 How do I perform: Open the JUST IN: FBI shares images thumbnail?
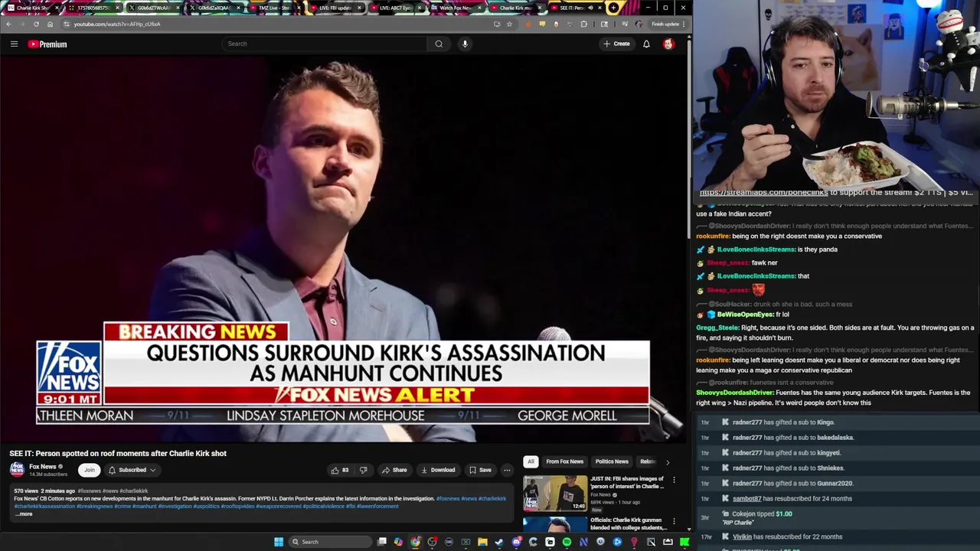tap(555, 493)
